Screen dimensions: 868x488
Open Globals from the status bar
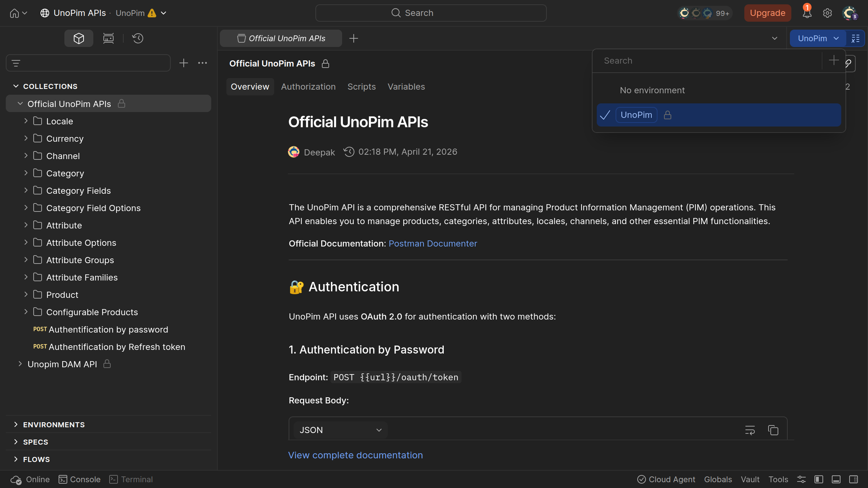718,479
